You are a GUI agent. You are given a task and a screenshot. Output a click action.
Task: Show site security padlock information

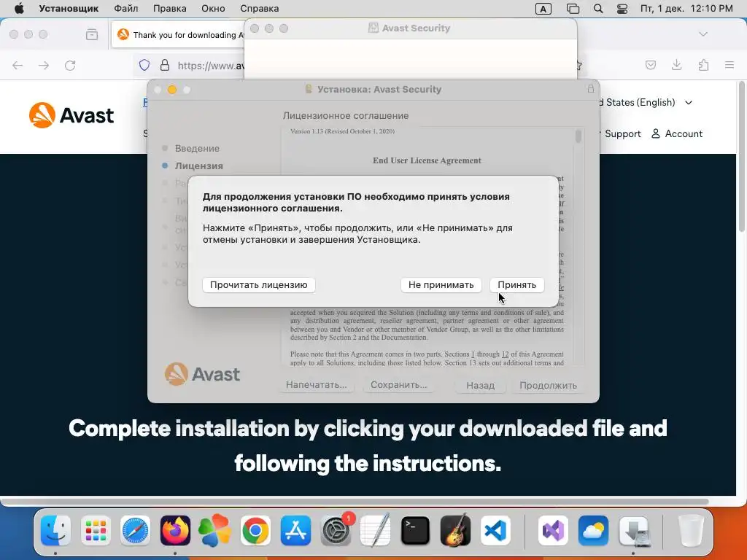coord(165,65)
